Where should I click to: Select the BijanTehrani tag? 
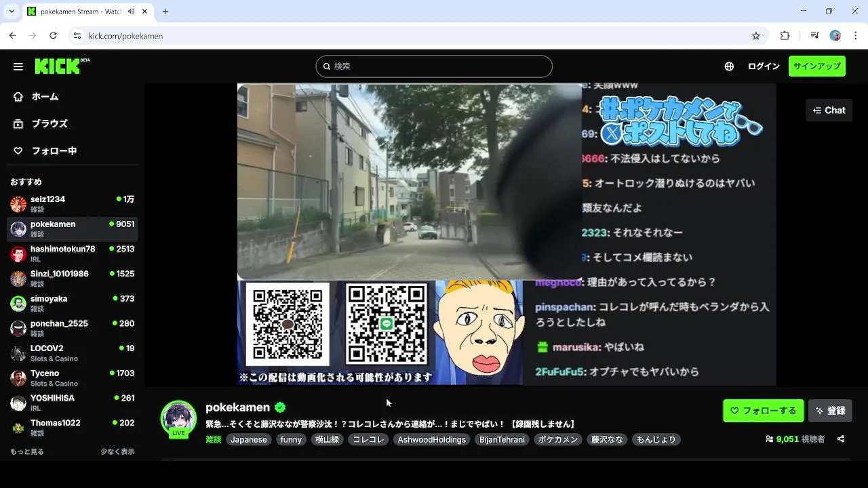click(x=502, y=440)
